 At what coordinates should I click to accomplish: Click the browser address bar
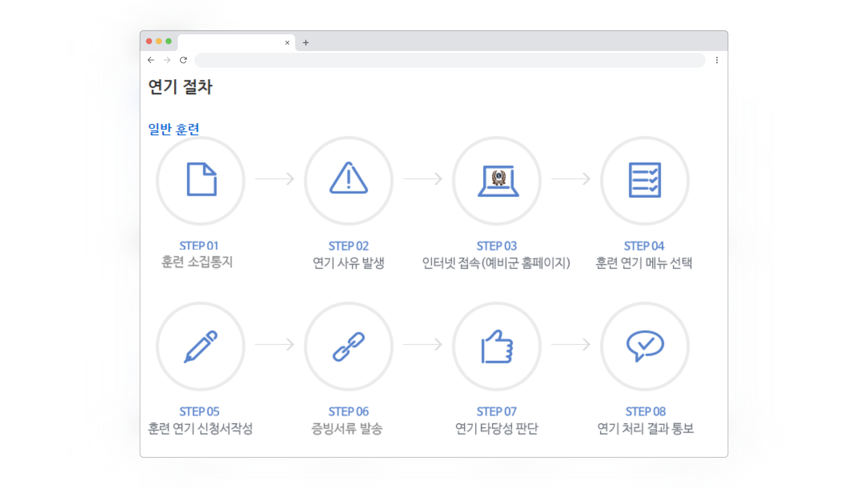449,60
